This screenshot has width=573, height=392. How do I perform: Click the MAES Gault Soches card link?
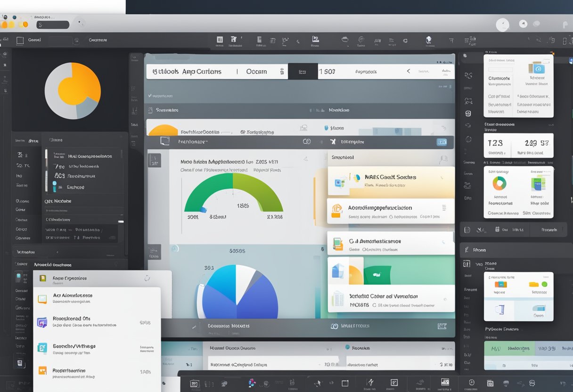[391, 178]
